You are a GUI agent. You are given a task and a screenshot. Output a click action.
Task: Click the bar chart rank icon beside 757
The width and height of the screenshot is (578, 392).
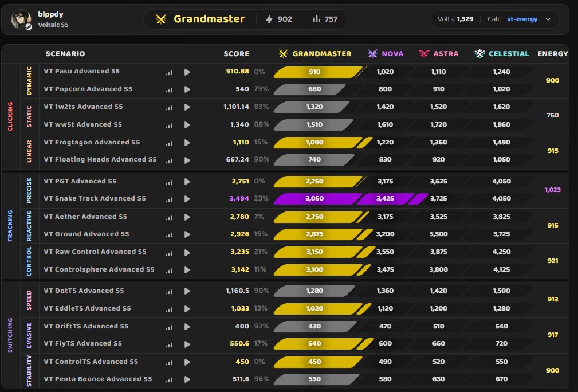click(316, 19)
